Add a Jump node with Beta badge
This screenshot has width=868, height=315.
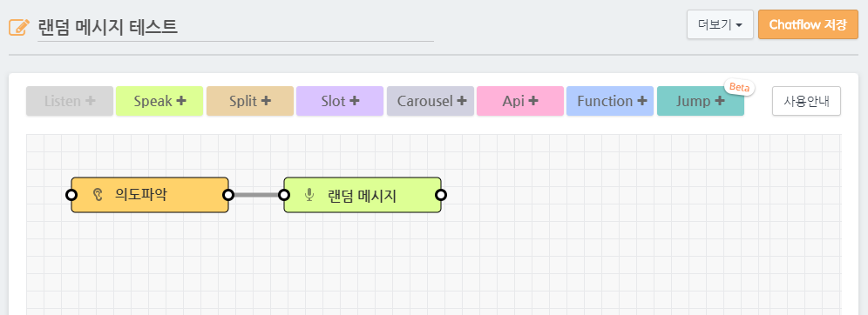701,101
